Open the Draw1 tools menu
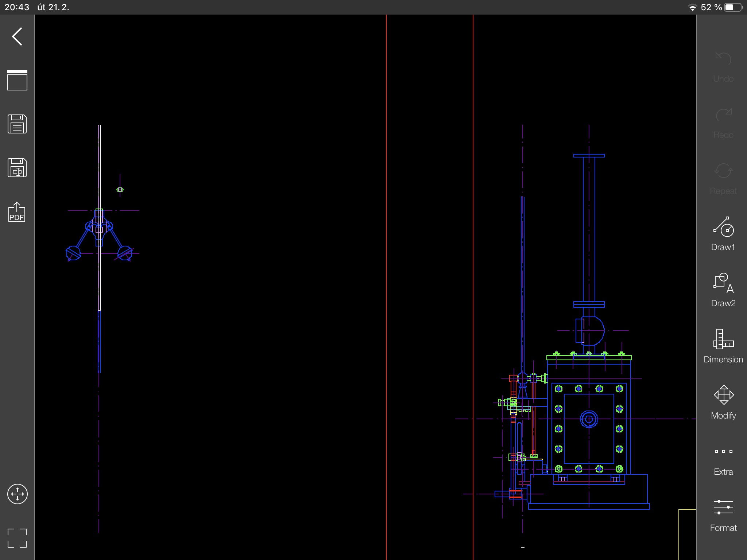 tap(723, 234)
